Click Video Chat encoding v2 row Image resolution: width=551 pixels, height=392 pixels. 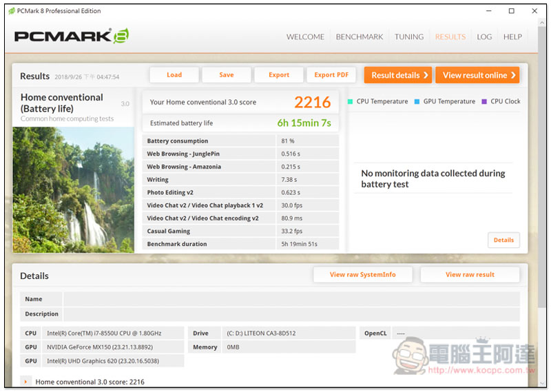[240, 218]
